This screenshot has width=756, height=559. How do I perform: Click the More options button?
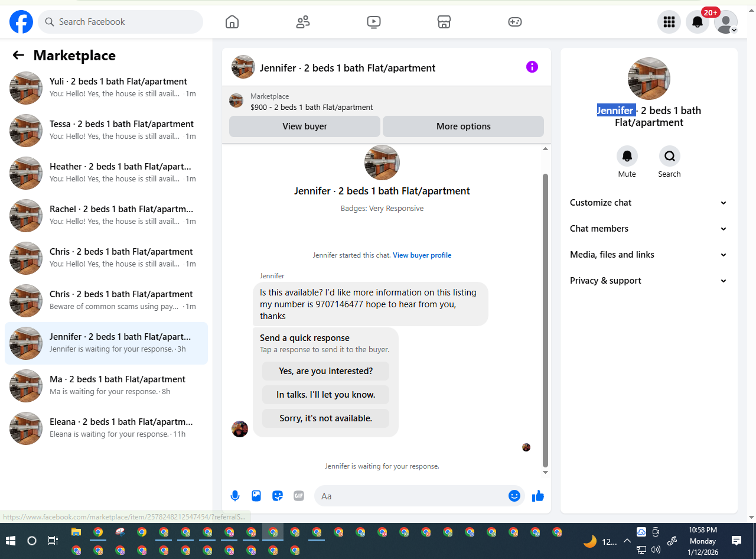tap(464, 126)
